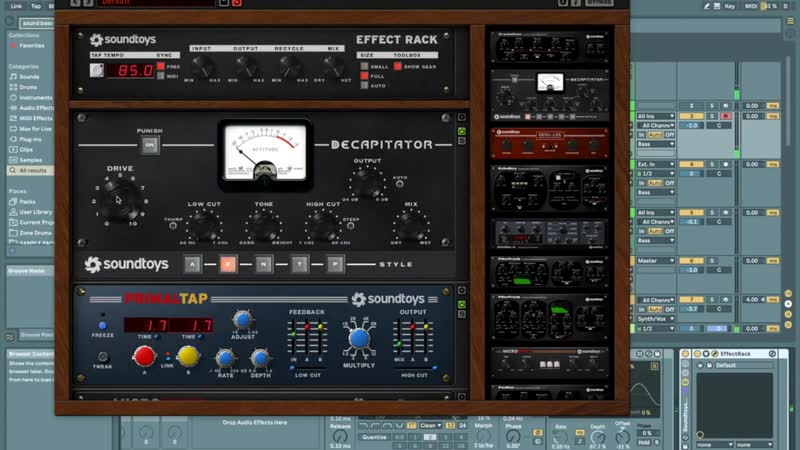Select SMALL rack size
800x450 pixels.
364,66
